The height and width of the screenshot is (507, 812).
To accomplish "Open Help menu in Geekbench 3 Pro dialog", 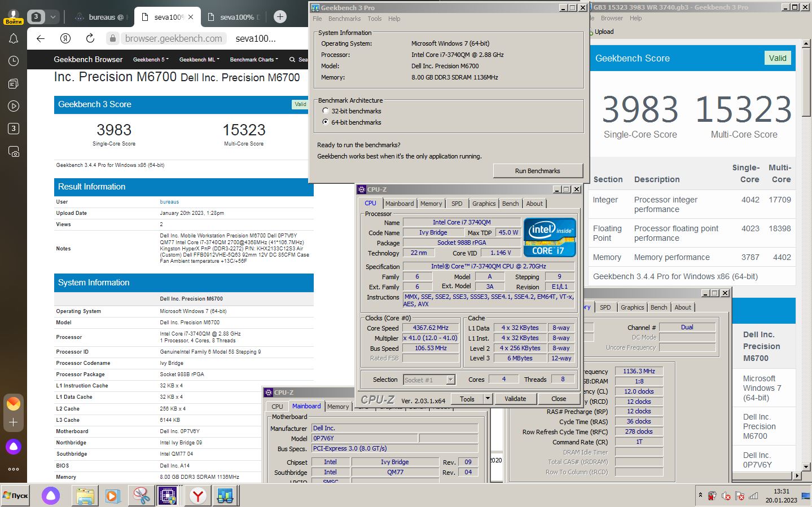I will (x=394, y=19).
